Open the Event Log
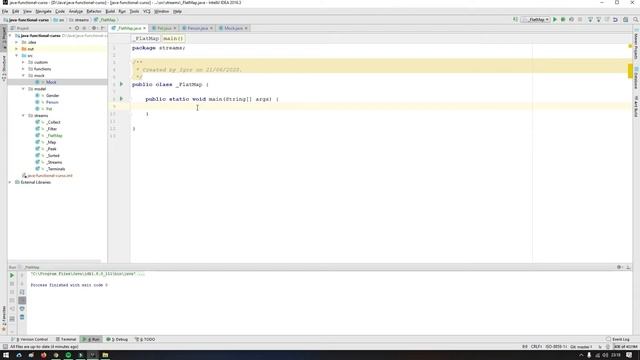 coord(618,339)
